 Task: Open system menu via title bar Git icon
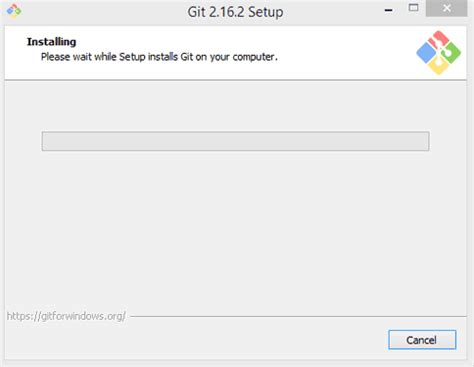tap(14, 11)
